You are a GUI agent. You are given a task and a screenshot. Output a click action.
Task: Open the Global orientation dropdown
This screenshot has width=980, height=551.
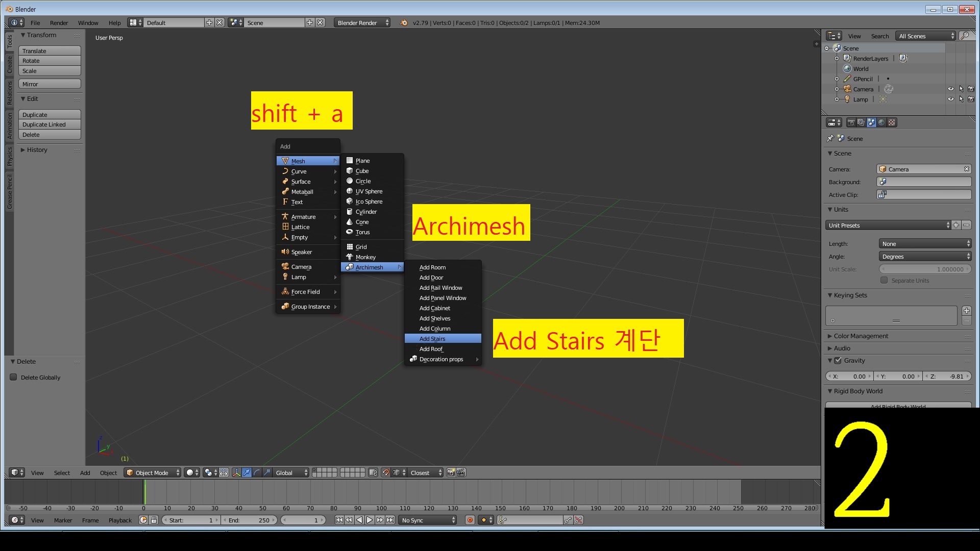[x=291, y=472]
